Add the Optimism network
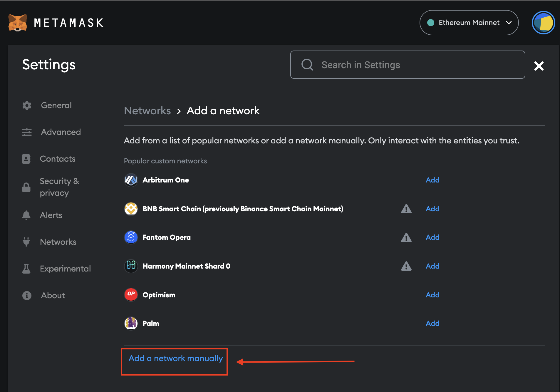 tap(432, 295)
